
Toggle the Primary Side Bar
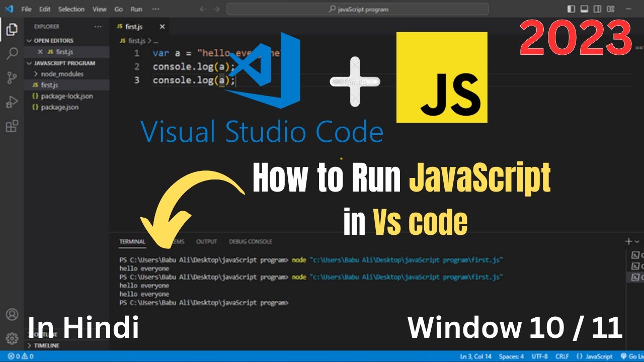click(x=571, y=9)
